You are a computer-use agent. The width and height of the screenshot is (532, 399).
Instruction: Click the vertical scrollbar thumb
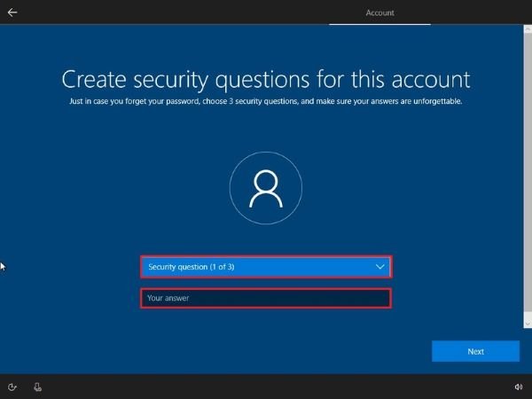(x=528, y=173)
